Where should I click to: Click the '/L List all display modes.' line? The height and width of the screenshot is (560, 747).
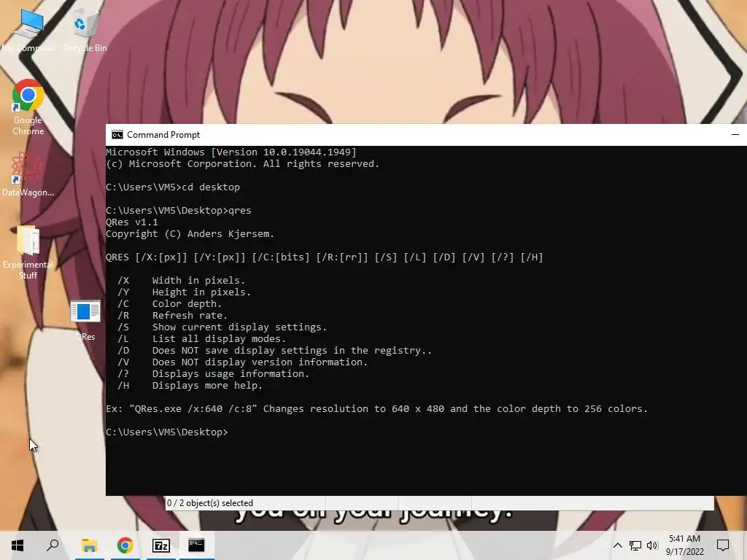click(201, 338)
